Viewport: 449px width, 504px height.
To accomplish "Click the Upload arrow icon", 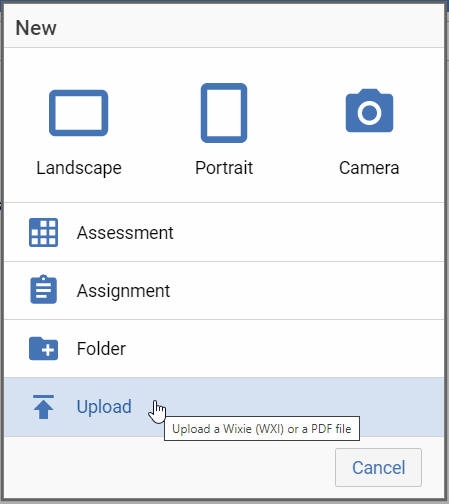I will 43,407.
